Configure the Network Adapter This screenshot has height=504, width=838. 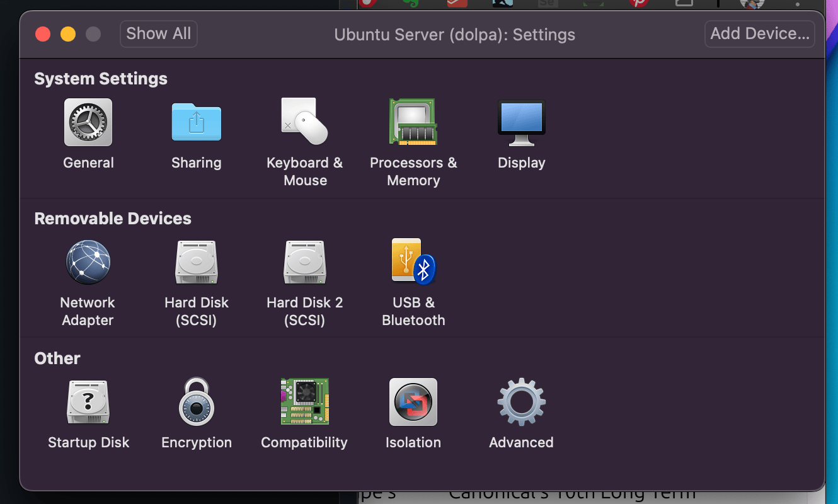[88, 263]
